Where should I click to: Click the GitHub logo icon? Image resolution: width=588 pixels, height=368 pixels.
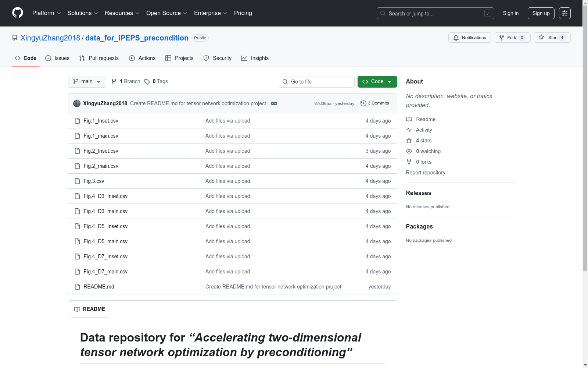pyautogui.click(x=18, y=13)
